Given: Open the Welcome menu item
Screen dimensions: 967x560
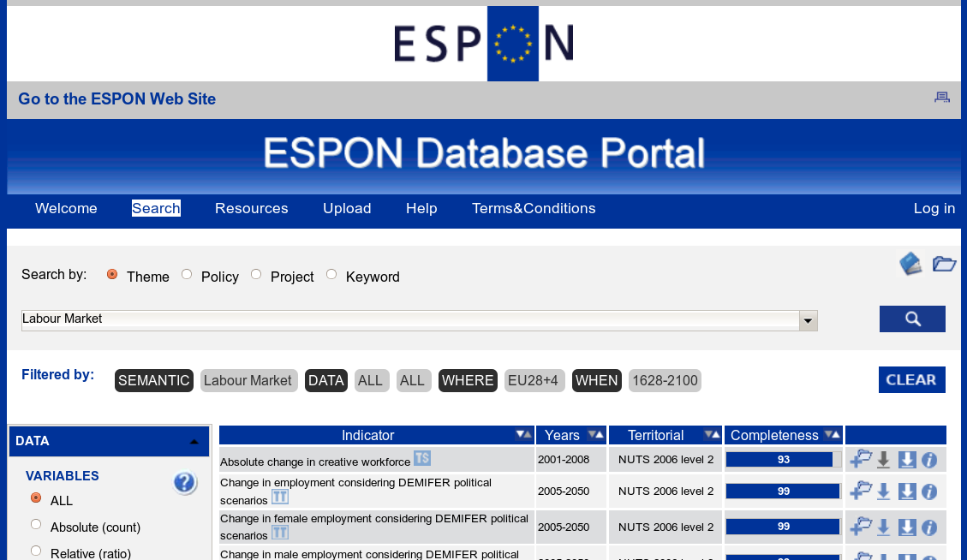Looking at the screenshot, I should tap(66, 208).
